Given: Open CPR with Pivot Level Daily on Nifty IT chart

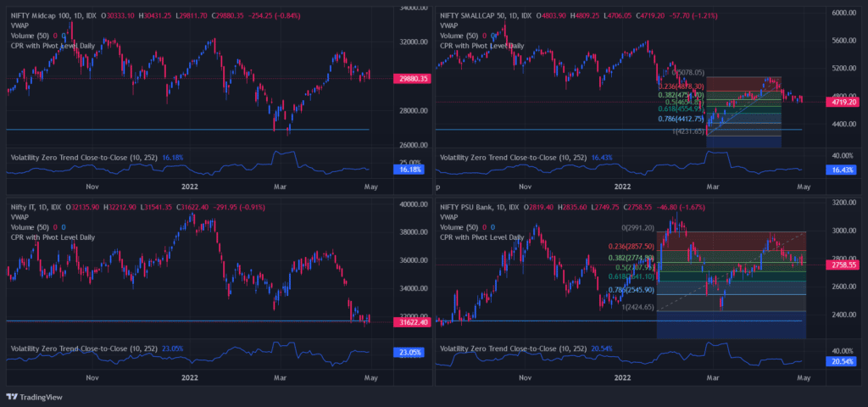Looking at the screenshot, I should click(53, 237).
